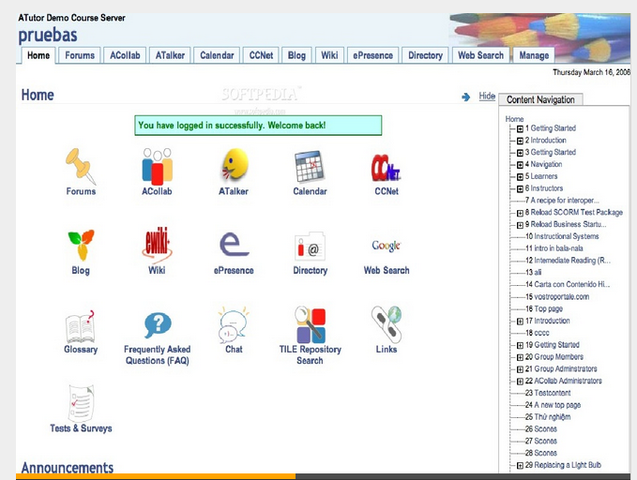Open the FAQ question mark bubble icon
This screenshot has width=637, height=480.
coord(158,325)
